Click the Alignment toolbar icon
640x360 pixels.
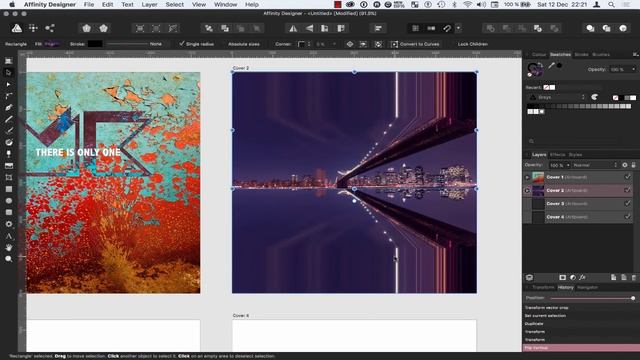[x=378, y=28]
